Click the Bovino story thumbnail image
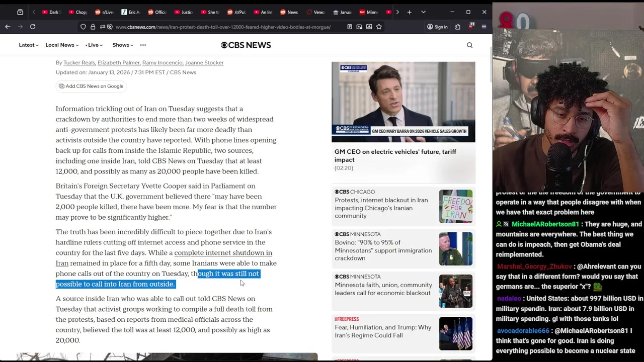 (456, 248)
